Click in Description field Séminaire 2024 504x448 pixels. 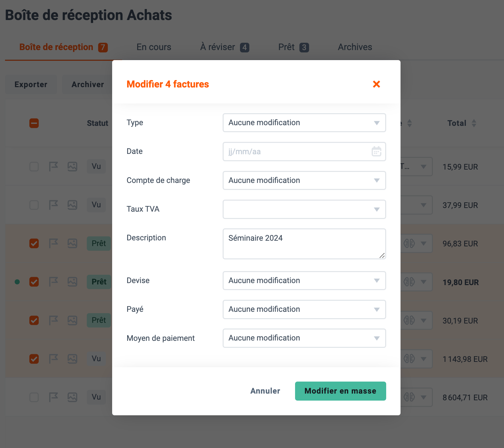(x=304, y=244)
